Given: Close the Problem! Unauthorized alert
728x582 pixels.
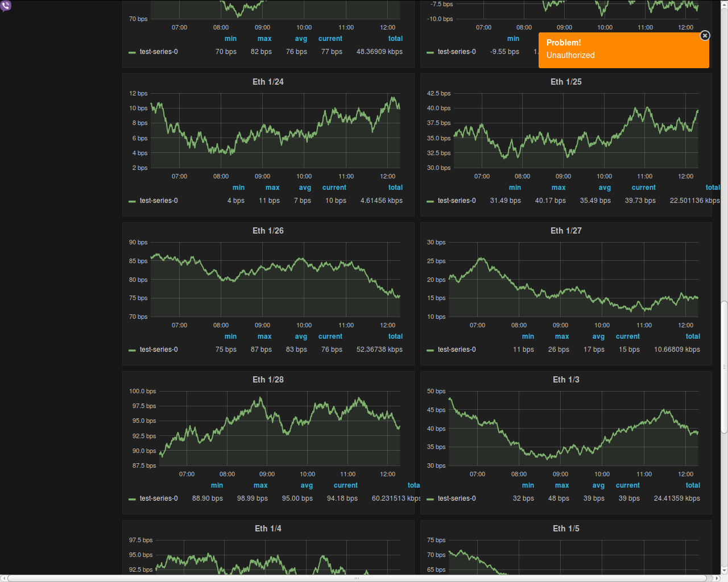Looking at the screenshot, I should point(705,36).
